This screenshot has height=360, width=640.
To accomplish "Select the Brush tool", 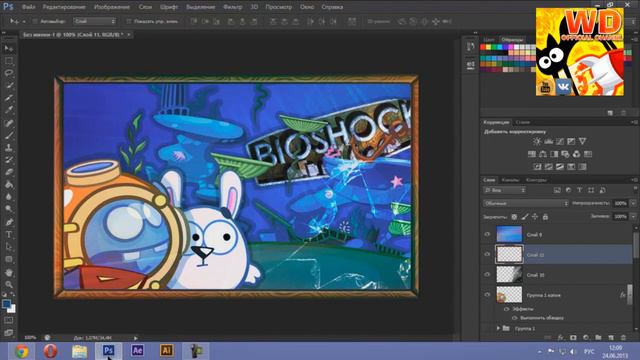I will click(9, 136).
